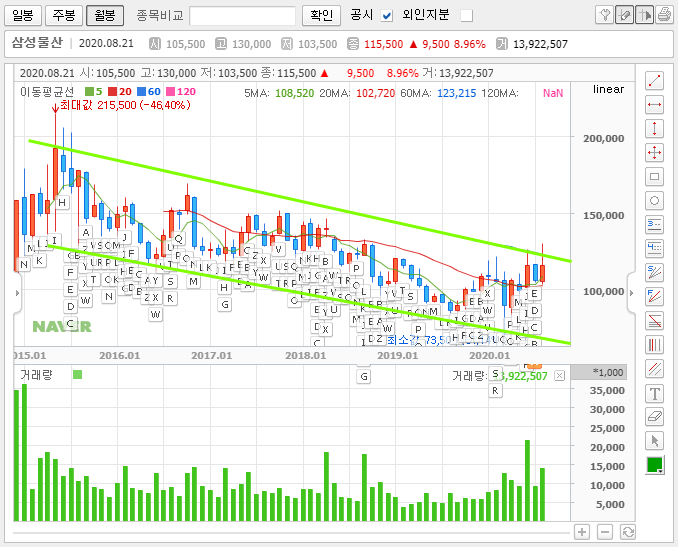This screenshot has width=678, height=547.
Task: Select the crosshair lines drawing tool
Action: [x=654, y=153]
